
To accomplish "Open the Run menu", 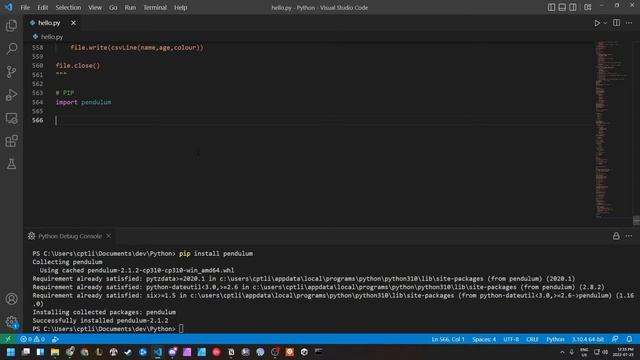I will click(130, 7).
